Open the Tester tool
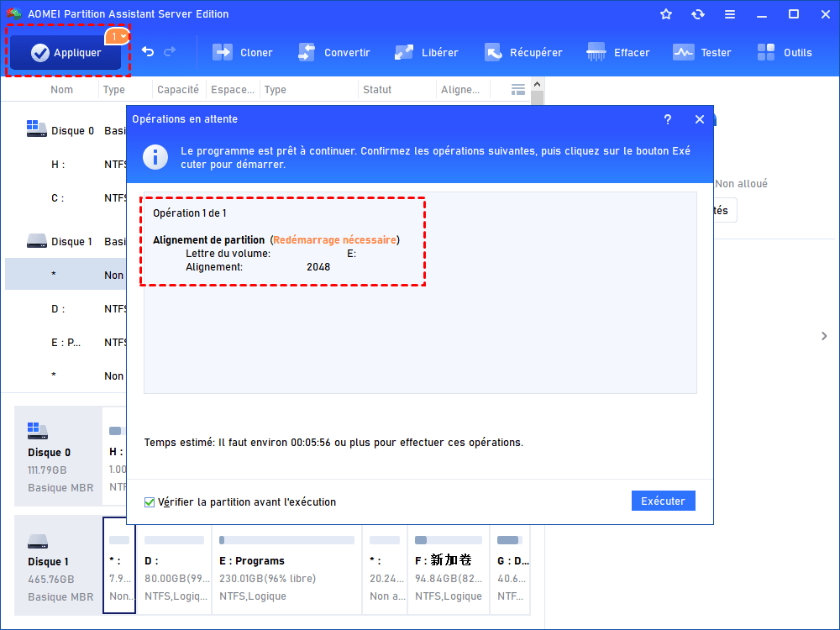This screenshot has width=840, height=630. click(701, 52)
